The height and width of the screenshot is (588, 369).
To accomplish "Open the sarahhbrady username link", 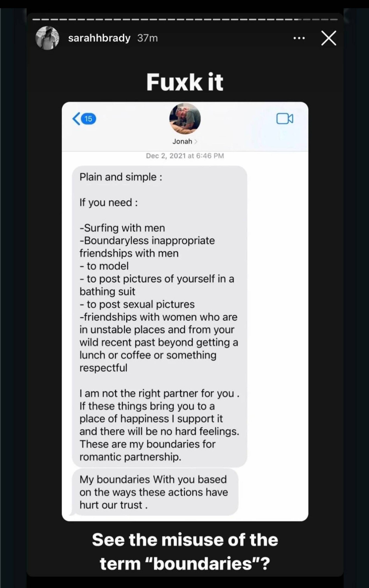I will [x=99, y=38].
